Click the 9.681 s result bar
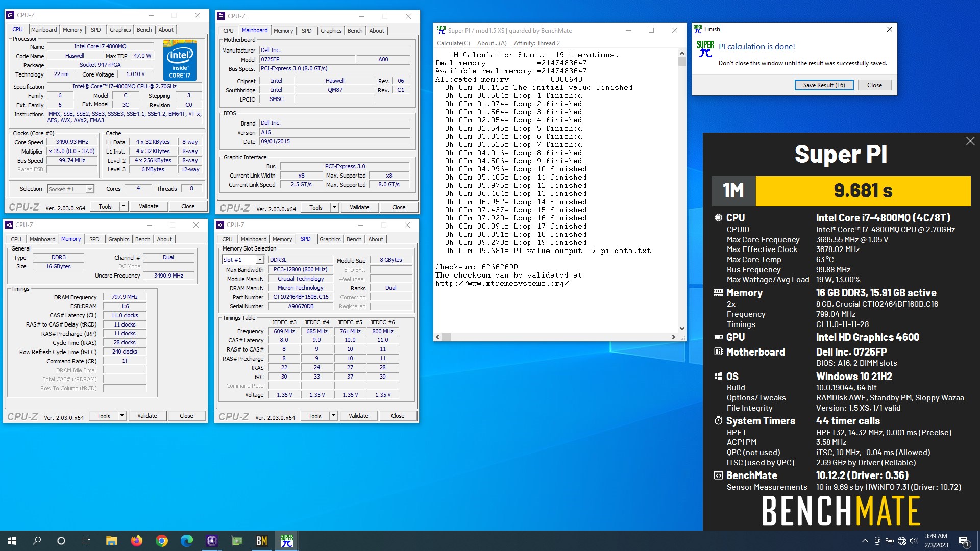Screen dimensions: 980x551 (x=863, y=191)
